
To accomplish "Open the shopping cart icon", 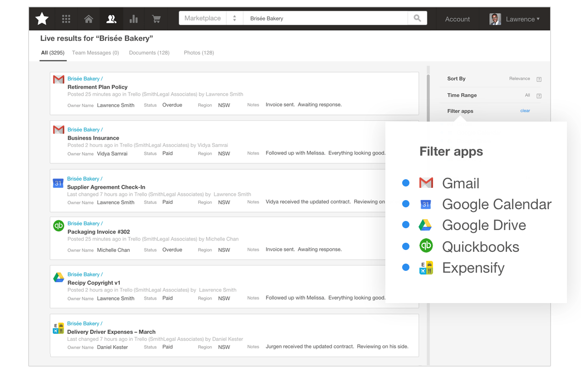I will [156, 19].
